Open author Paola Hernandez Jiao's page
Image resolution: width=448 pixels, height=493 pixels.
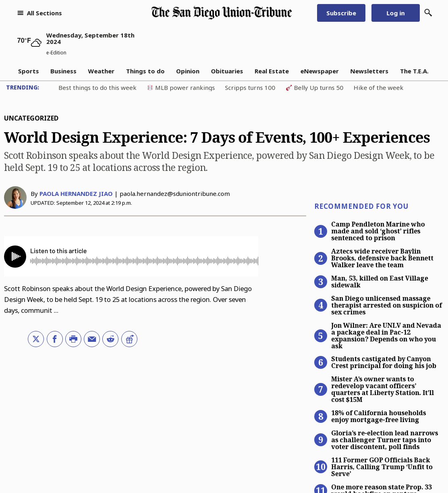tap(76, 194)
